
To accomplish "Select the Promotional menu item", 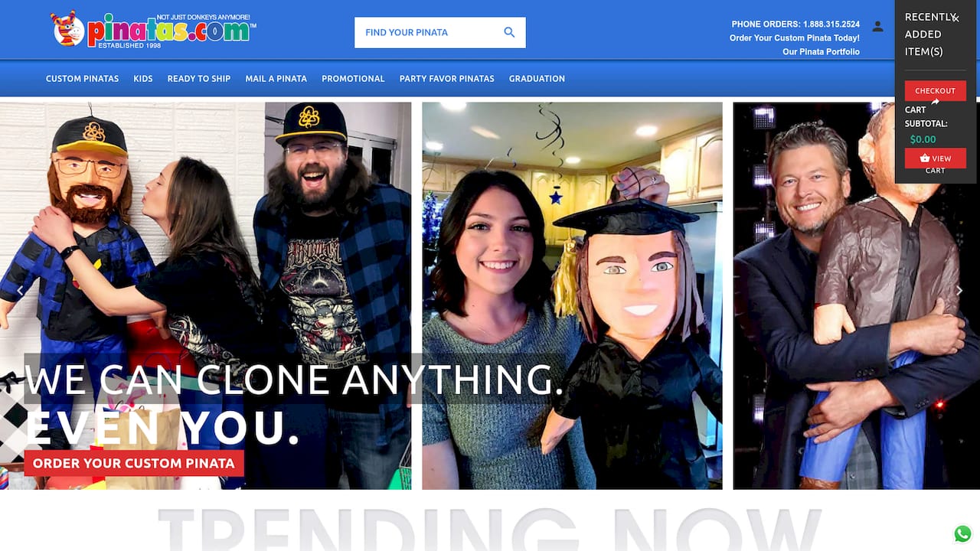I will tap(353, 79).
